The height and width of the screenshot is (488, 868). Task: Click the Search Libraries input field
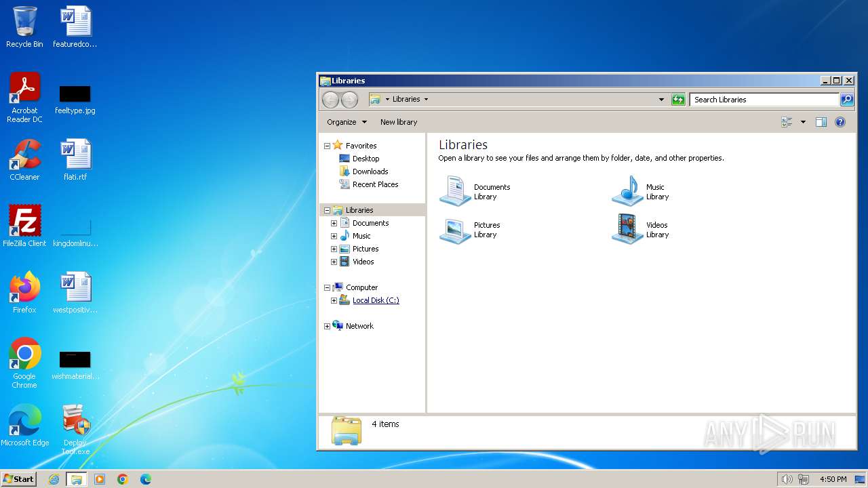click(x=764, y=100)
